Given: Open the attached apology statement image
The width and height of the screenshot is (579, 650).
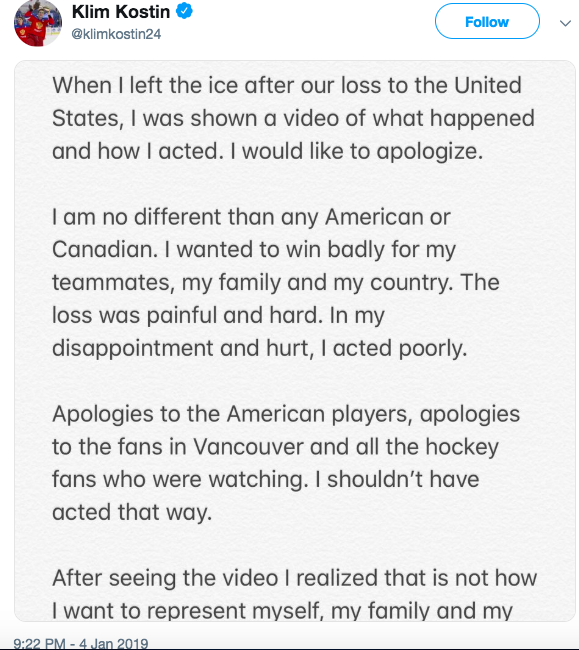Looking at the screenshot, I should tap(295, 340).
